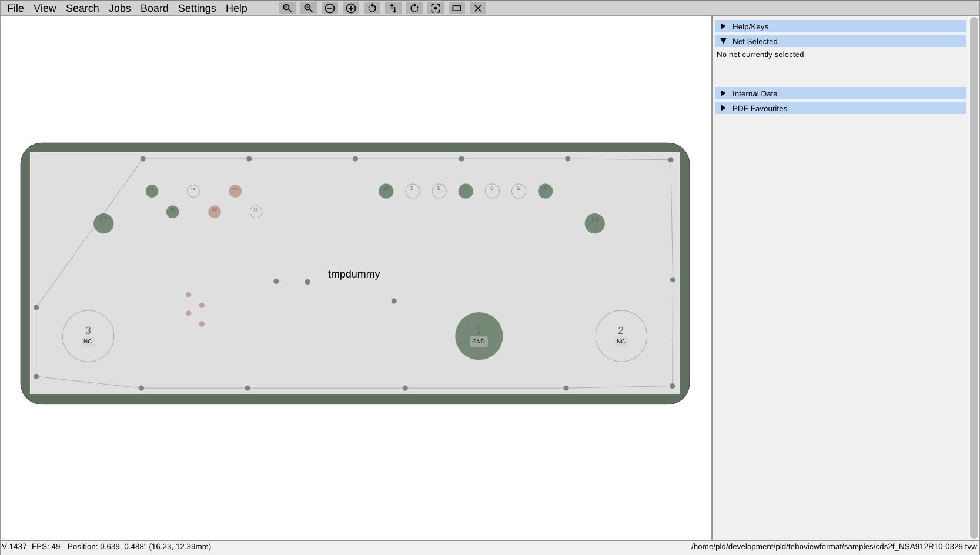Image resolution: width=980 pixels, height=555 pixels.
Task: Expand the Internal Data section
Action: tap(841, 93)
